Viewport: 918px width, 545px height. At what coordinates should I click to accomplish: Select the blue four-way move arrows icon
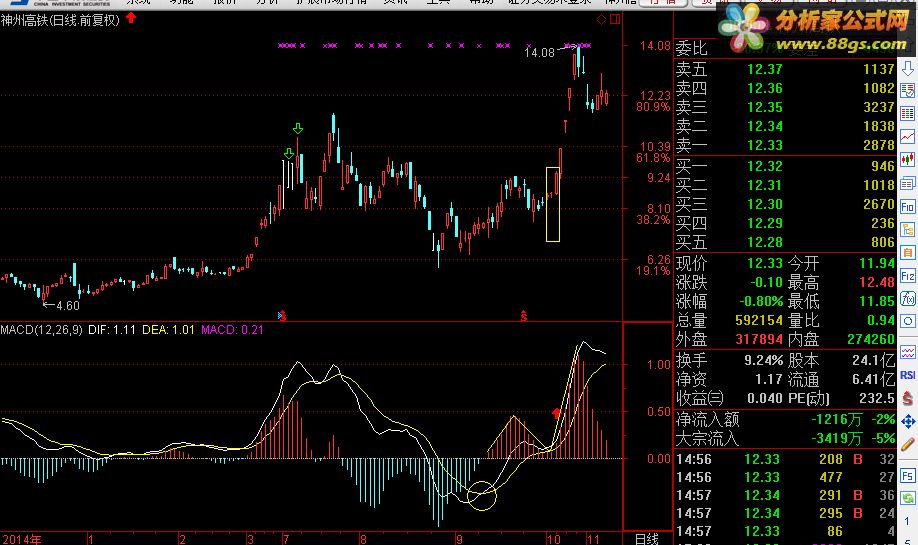coord(907,421)
